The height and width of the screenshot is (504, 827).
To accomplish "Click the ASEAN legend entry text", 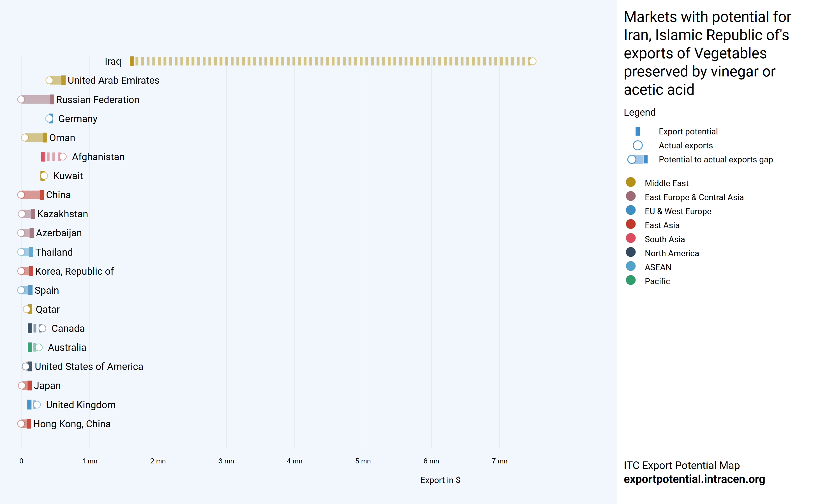I will coord(658,267).
